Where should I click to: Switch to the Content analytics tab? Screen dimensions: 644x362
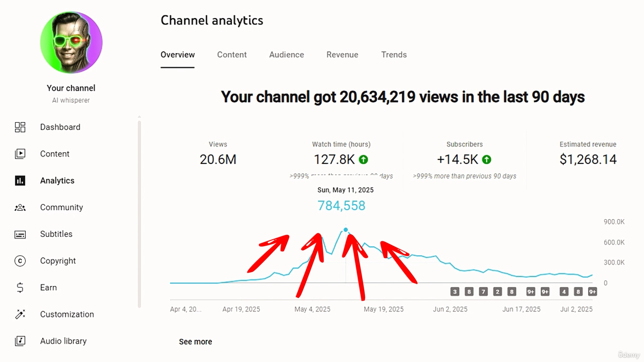pos(231,55)
